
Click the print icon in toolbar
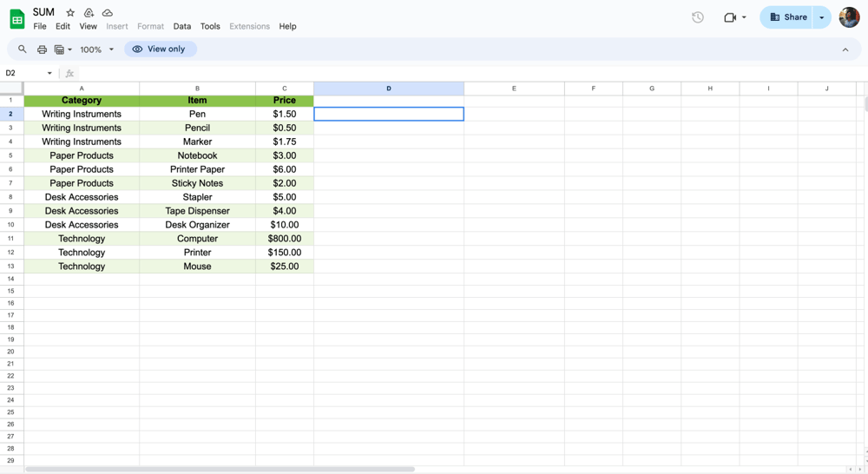42,49
